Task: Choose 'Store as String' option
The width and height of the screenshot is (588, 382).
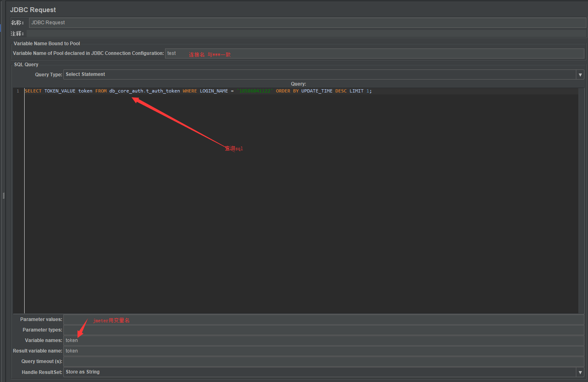Action: 82,372
